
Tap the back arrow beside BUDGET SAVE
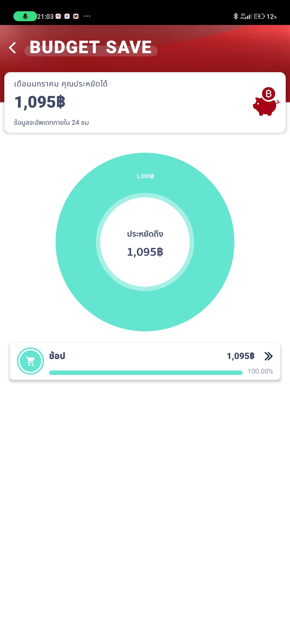coord(12,48)
